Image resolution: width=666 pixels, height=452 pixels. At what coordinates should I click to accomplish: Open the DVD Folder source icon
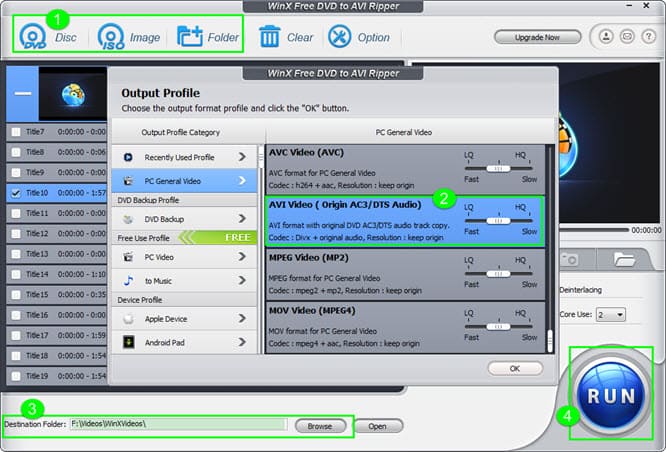(x=189, y=37)
